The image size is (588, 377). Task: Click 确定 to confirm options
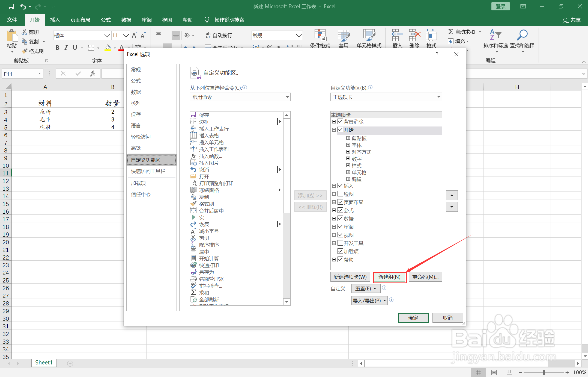pos(413,318)
